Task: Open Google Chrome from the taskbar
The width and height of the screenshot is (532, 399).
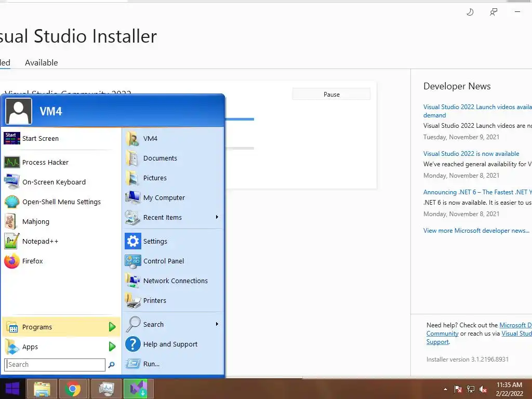Action: pos(73,389)
